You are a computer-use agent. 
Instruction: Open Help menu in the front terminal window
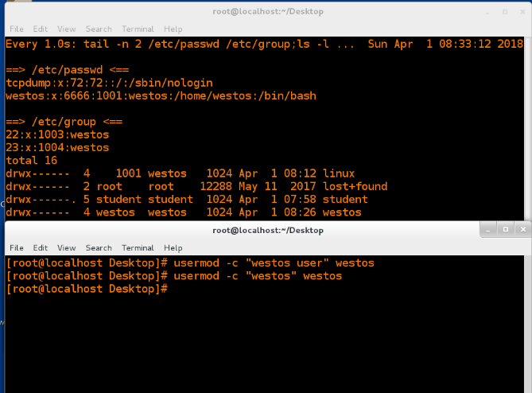173,248
